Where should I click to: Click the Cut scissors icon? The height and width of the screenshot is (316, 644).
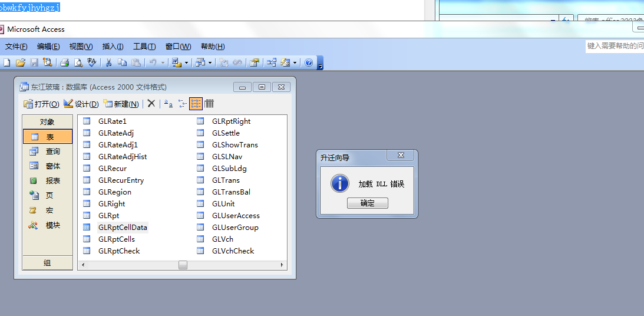[109, 62]
